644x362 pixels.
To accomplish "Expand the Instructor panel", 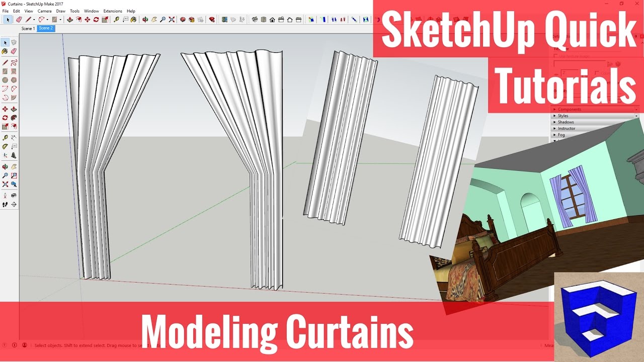I will [x=567, y=129].
